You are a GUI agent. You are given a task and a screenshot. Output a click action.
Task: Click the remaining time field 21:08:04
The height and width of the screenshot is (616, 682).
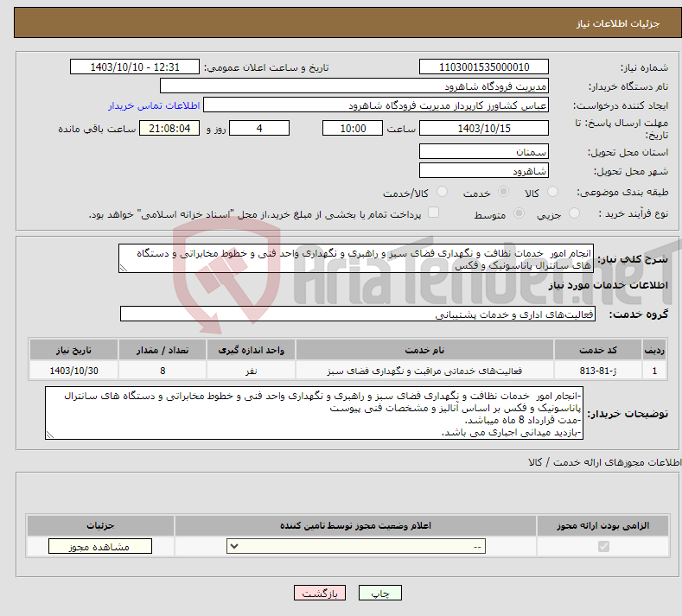click(169, 128)
